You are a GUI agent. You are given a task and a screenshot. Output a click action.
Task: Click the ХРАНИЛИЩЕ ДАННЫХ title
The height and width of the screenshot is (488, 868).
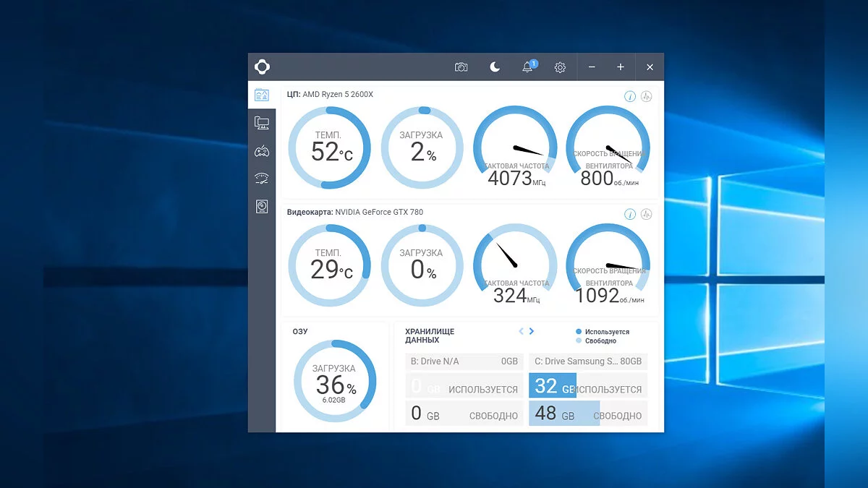(x=430, y=335)
